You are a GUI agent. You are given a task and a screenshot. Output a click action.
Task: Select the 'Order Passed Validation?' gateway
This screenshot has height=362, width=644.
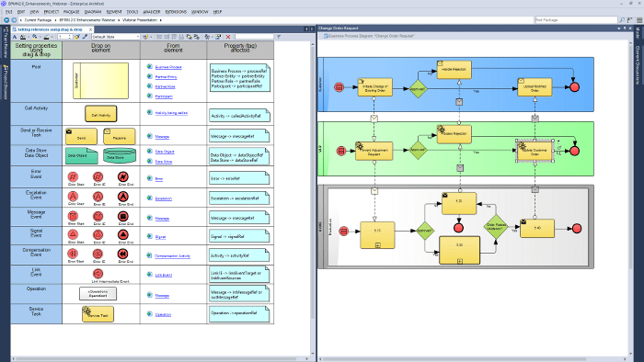coord(496,227)
